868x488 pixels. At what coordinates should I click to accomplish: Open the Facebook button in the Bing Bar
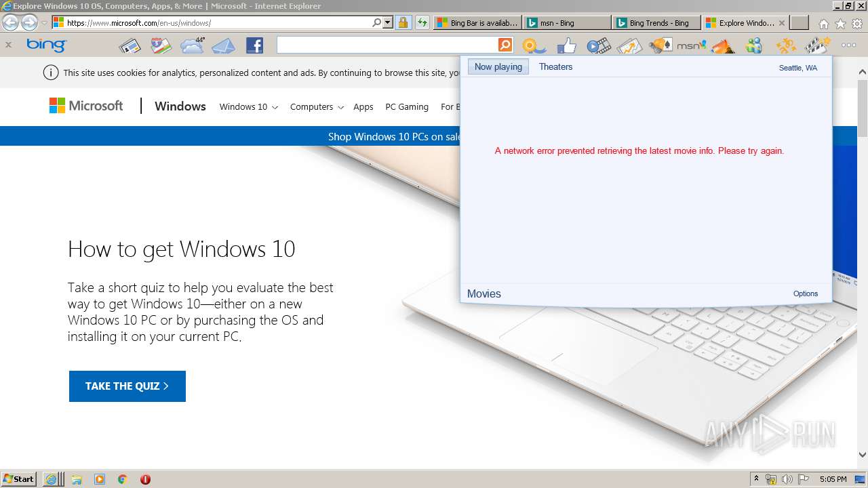(x=254, y=46)
